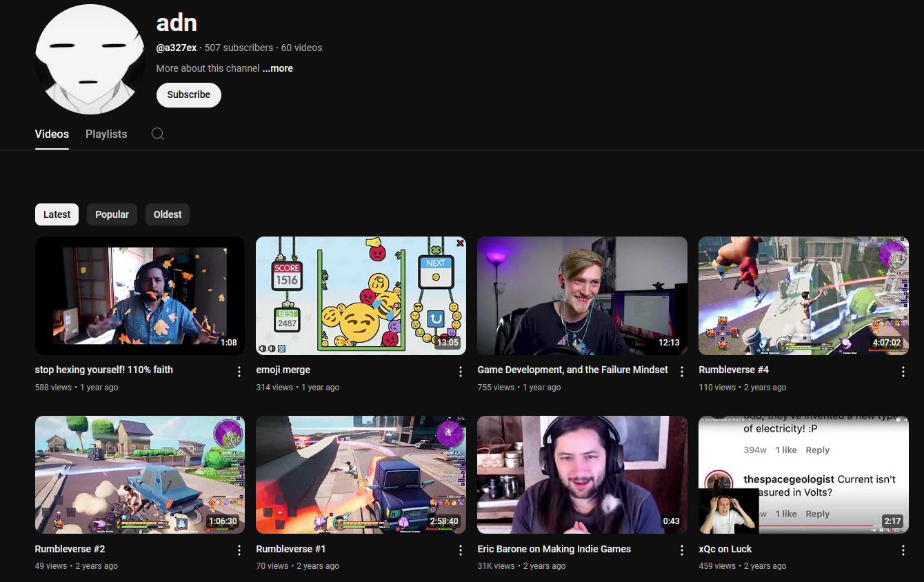Open the 'Rumbleverse #1' video title
The width and height of the screenshot is (924, 582).
pyautogui.click(x=290, y=549)
